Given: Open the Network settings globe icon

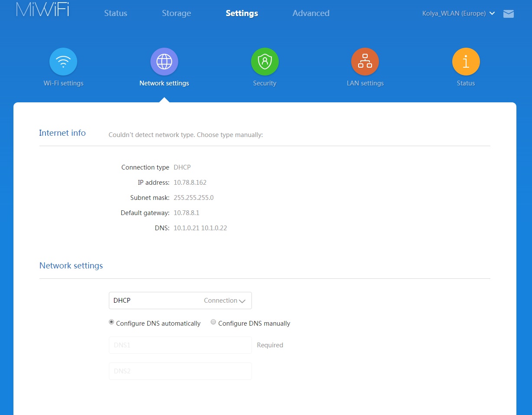Looking at the screenshot, I should 164,62.
